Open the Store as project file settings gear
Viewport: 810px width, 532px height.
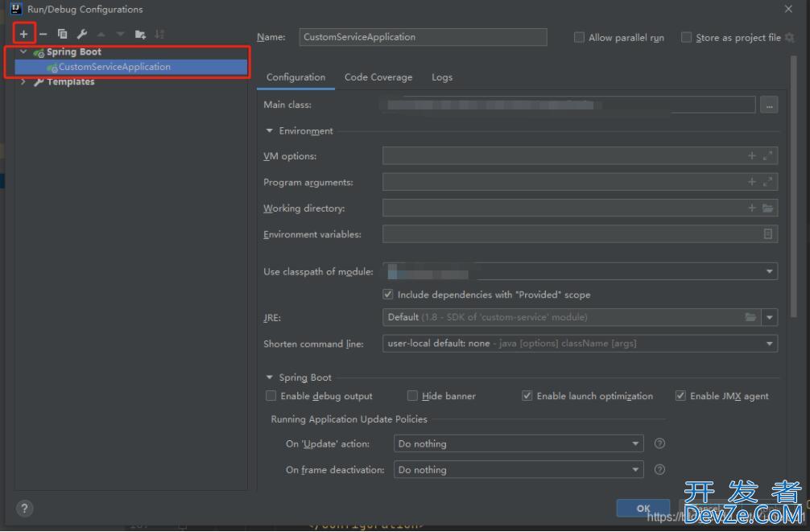[x=790, y=37]
